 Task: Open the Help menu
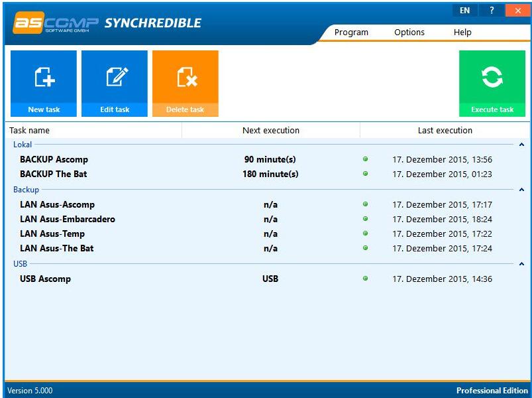462,33
